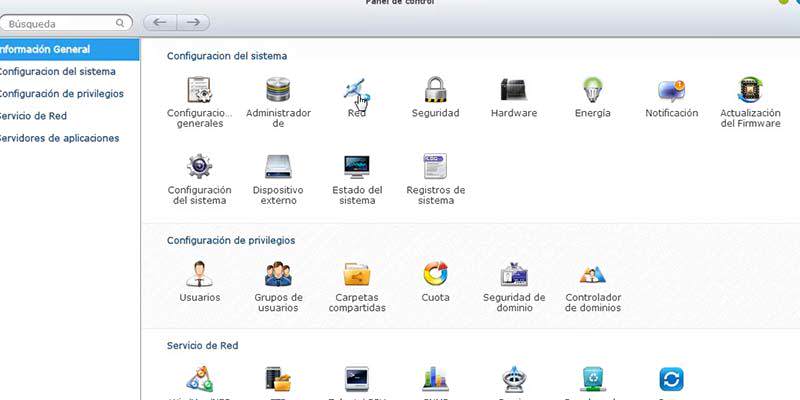Select Servidores de aplicaciones in sidebar
The height and width of the screenshot is (400, 800).
click(x=69, y=138)
